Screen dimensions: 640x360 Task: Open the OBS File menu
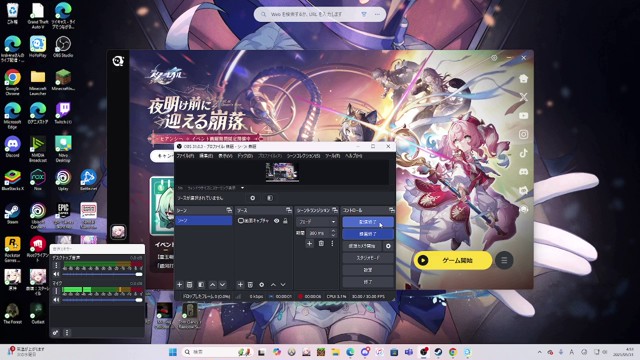(x=185, y=156)
